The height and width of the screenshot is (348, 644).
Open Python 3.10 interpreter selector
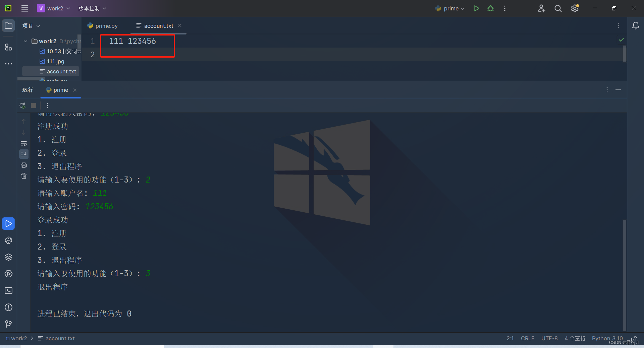[607, 338]
